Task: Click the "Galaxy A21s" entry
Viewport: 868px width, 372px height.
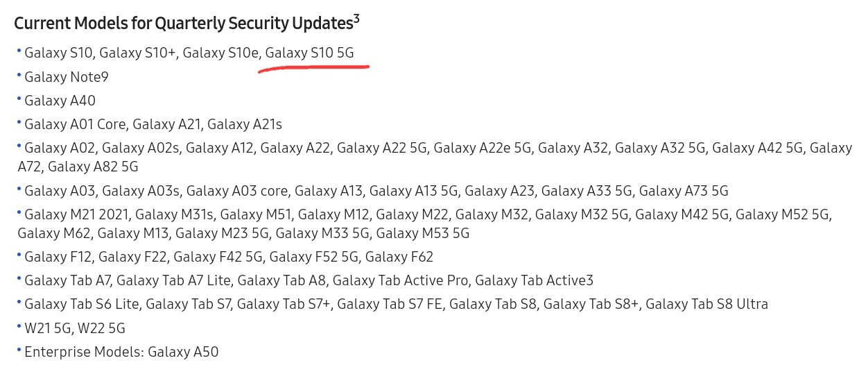Action: click(x=244, y=125)
